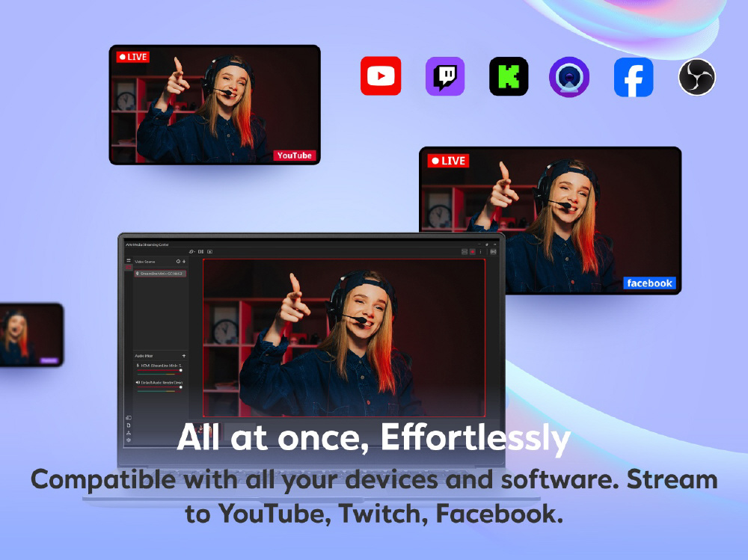Click the purple Twitch logo icon

pos(445,76)
